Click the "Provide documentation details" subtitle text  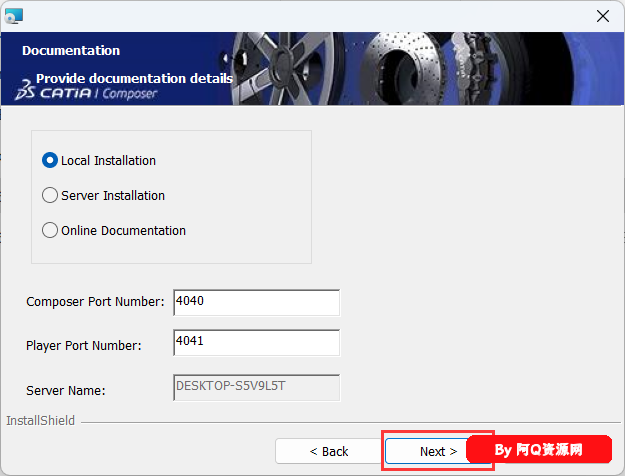tap(134, 78)
